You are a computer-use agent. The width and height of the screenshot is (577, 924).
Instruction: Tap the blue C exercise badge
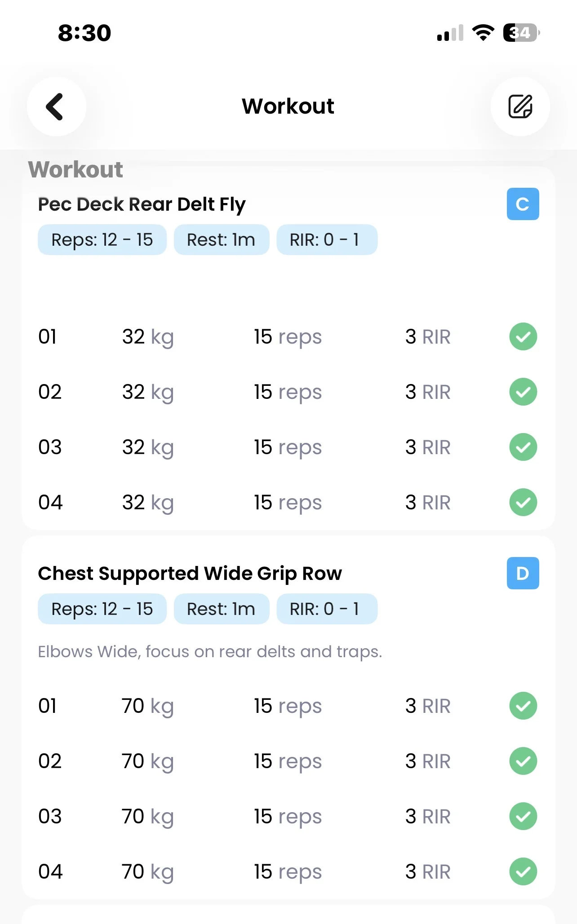point(523,204)
